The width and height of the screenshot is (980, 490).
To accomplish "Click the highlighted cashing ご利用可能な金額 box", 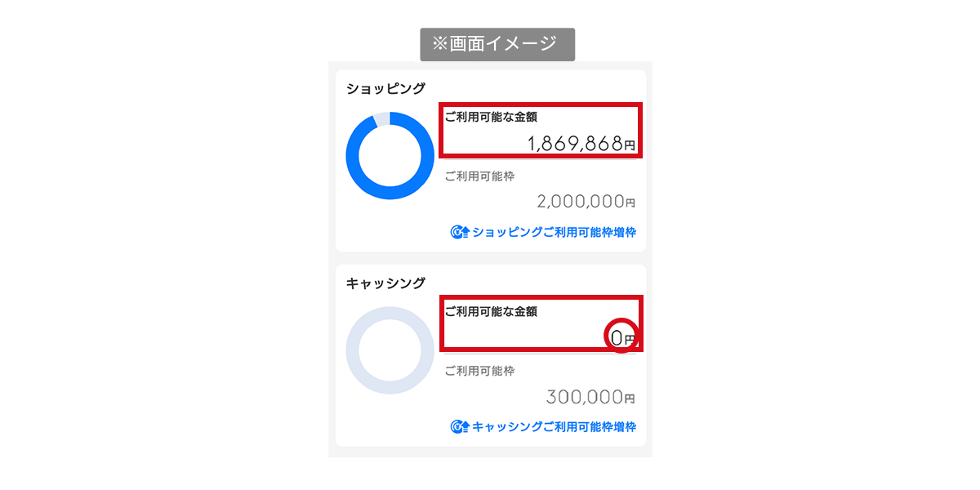I will 541,325.
